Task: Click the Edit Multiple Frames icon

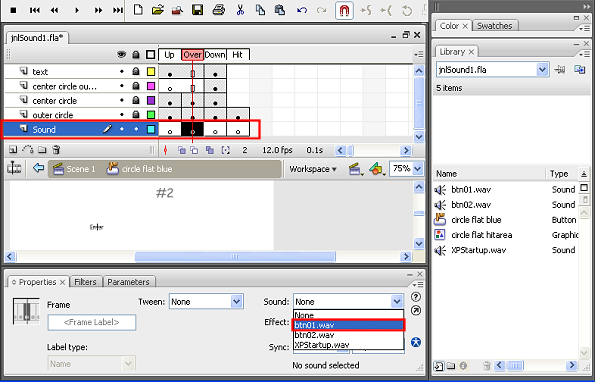Action: point(209,150)
